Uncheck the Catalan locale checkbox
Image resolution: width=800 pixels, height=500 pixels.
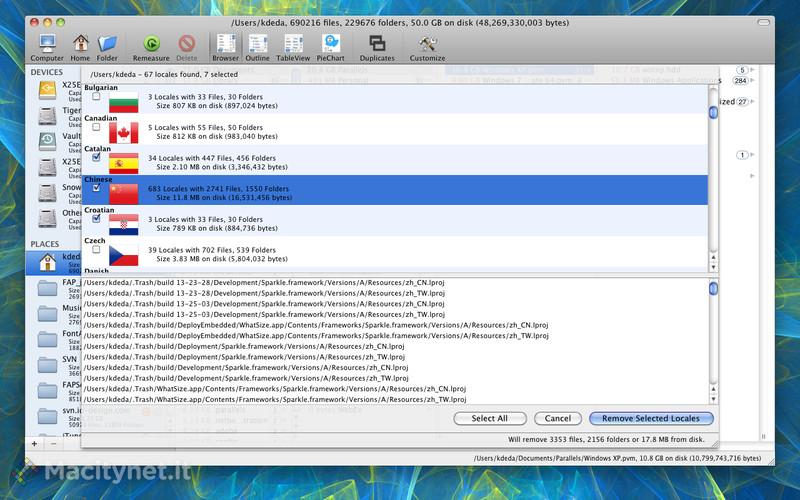coord(96,157)
